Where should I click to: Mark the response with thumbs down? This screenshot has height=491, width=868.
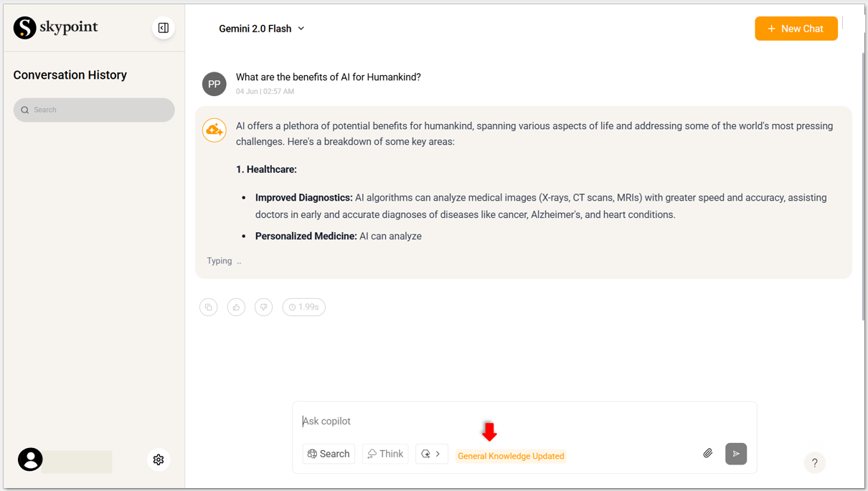pos(263,307)
